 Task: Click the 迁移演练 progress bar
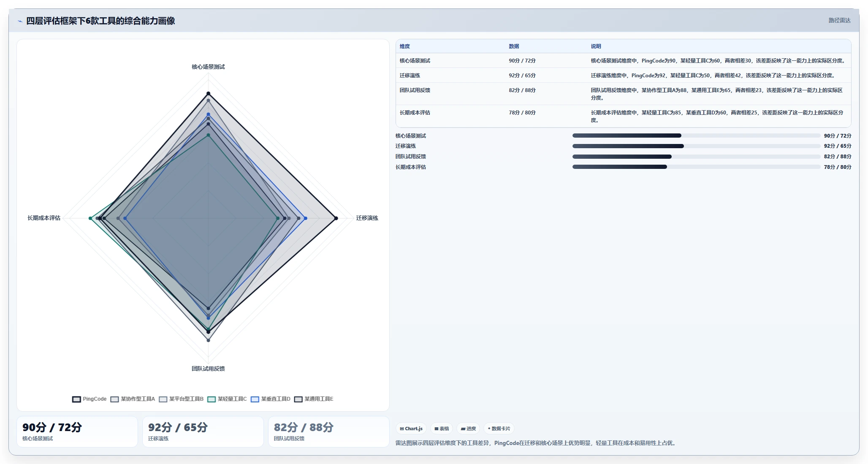(x=696, y=146)
